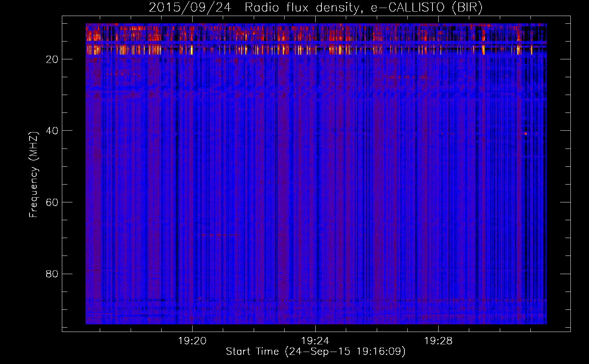Select the 'Frequency (MHZ)' axis label
Image resolution: width=589 pixels, height=364 pixels.
33,175
